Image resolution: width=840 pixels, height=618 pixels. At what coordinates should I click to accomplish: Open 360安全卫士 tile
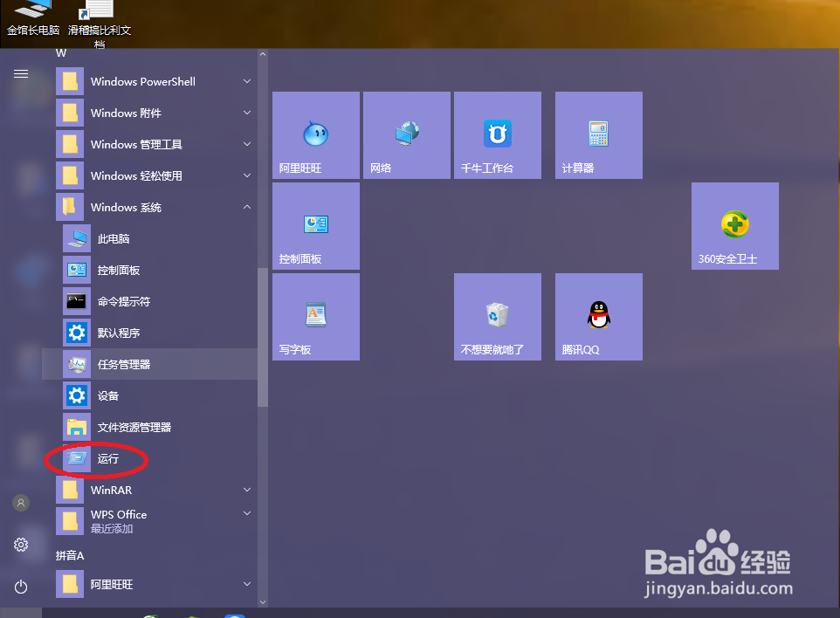(734, 225)
